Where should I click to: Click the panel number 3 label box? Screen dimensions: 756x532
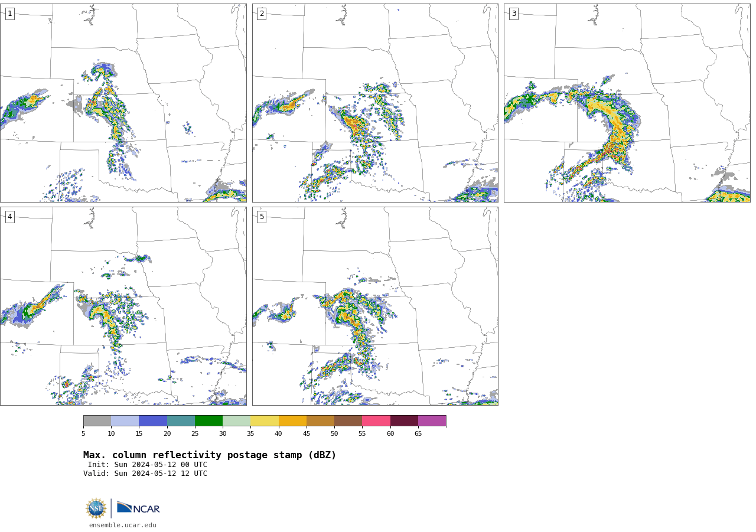tap(513, 14)
